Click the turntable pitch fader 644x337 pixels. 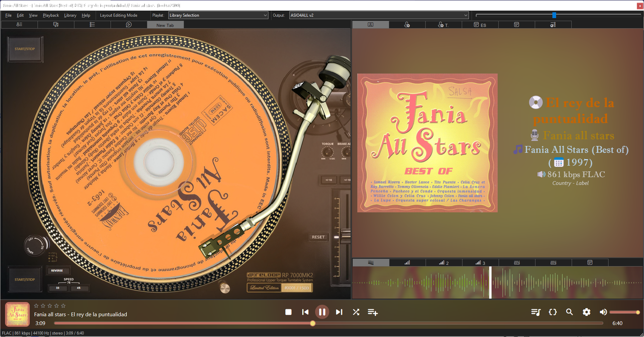pyautogui.click(x=345, y=235)
